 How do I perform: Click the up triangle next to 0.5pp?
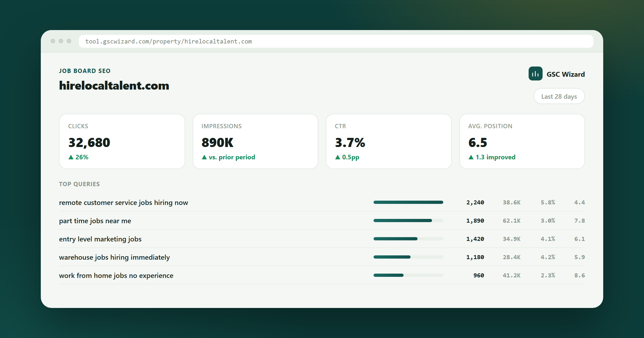pos(338,157)
